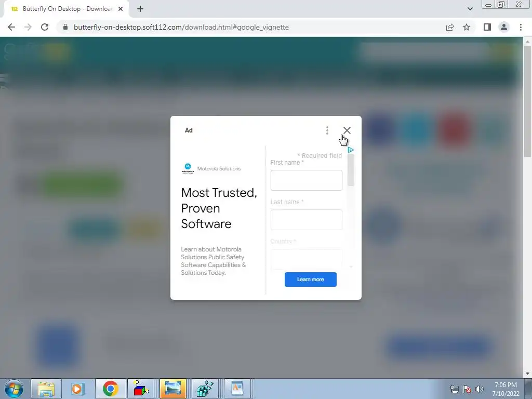This screenshot has width=532, height=399.
Task: Go back to the previous page
Action: pyautogui.click(x=11, y=27)
